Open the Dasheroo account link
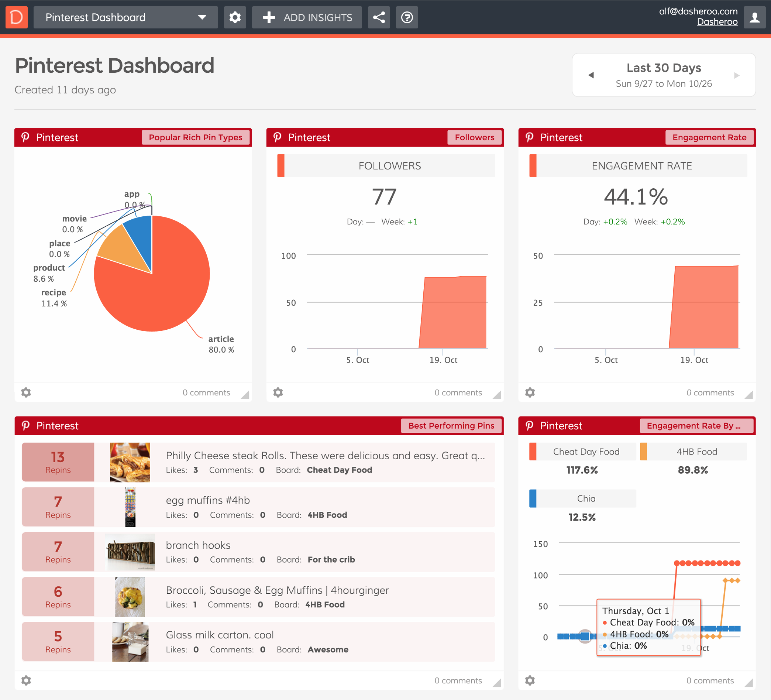Screen dimensions: 771x700 tap(717, 22)
